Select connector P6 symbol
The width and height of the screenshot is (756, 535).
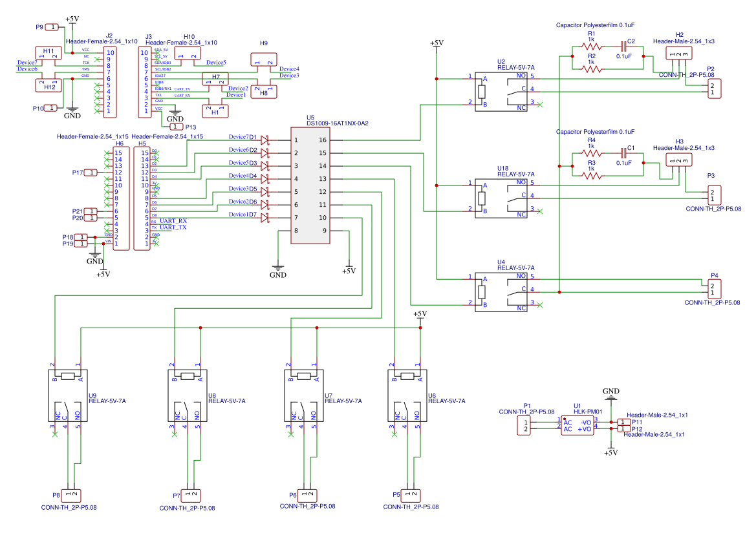coord(307,496)
